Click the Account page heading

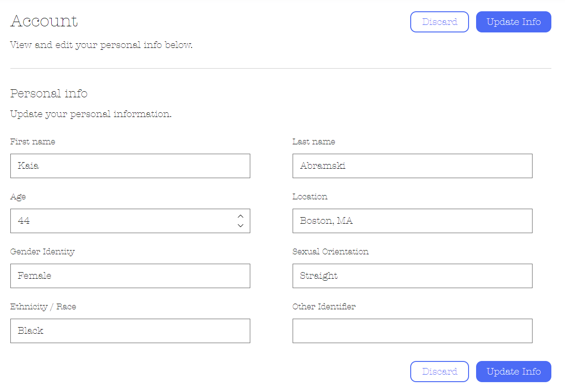[x=44, y=21]
